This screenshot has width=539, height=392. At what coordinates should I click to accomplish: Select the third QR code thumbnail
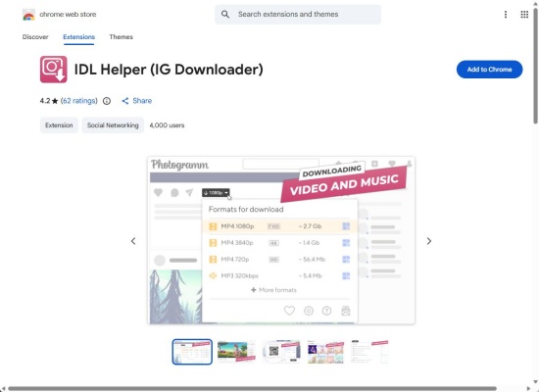281,352
